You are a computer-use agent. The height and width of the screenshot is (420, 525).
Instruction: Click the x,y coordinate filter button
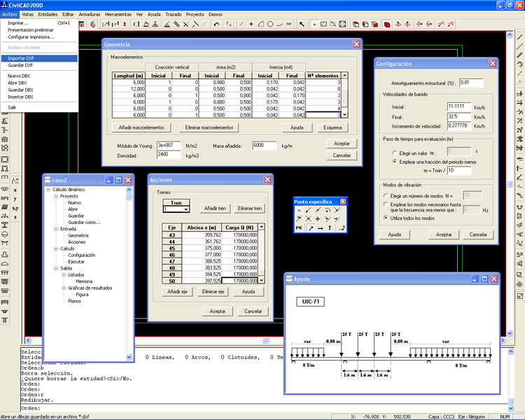[x=15, y=208]
